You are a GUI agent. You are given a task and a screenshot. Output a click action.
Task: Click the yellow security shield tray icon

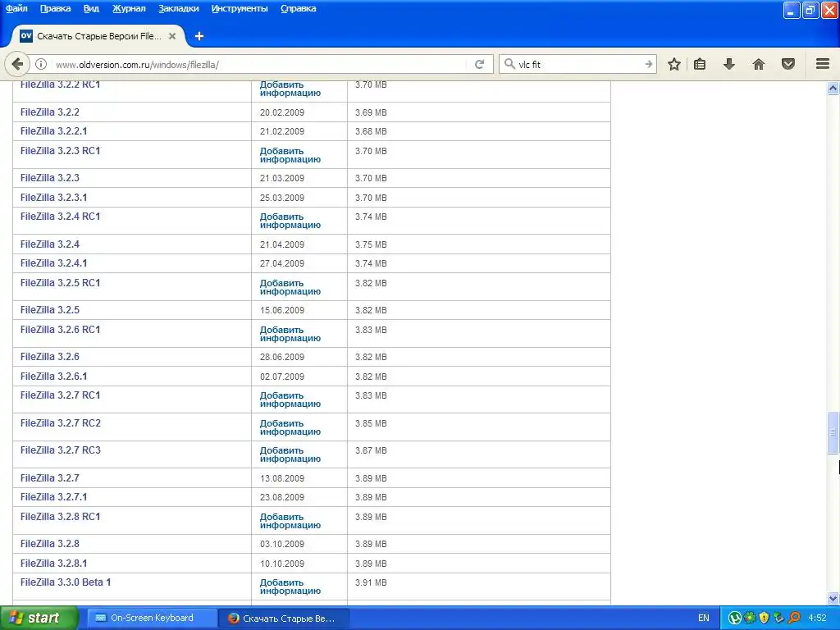click(x=764, y=618)
